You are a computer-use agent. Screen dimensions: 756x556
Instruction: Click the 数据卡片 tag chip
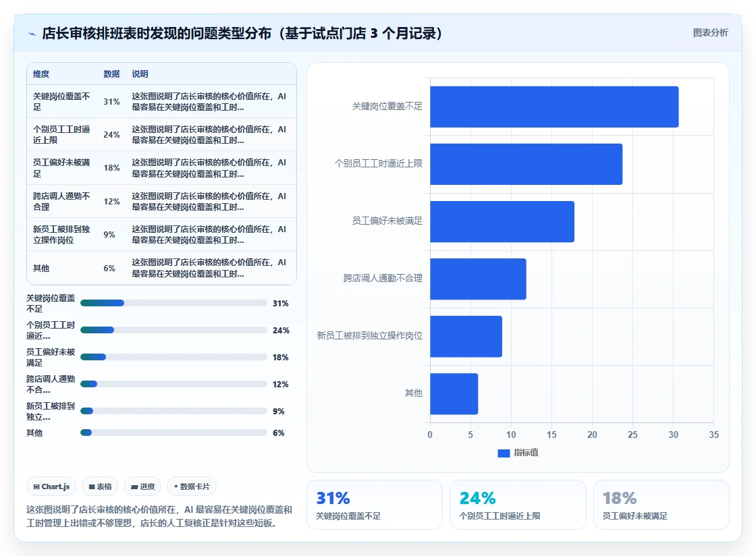(x=192, y=486)
